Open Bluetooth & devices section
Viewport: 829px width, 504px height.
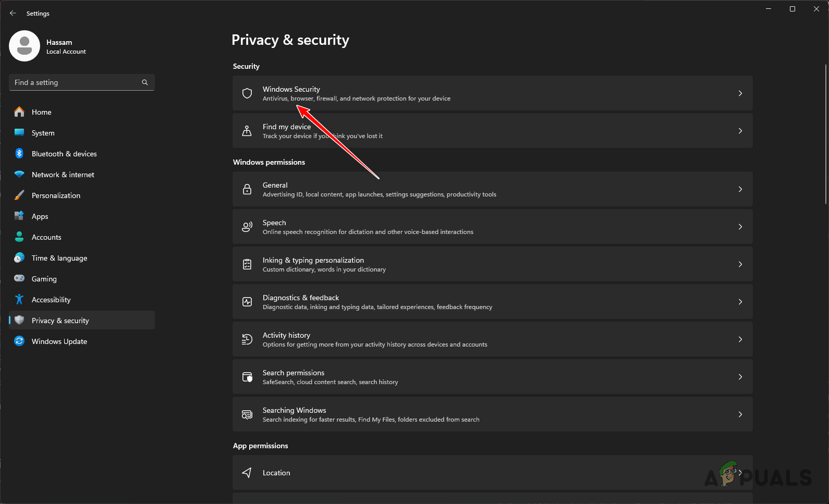pos(82,153)
